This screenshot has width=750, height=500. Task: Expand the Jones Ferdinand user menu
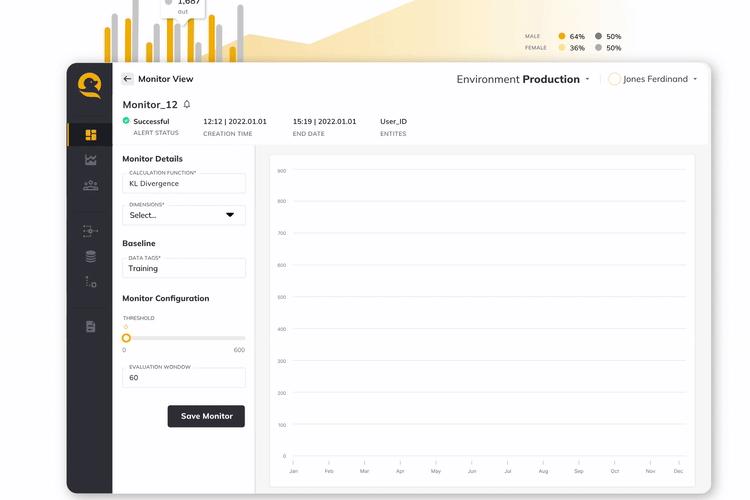pos(695,79)
